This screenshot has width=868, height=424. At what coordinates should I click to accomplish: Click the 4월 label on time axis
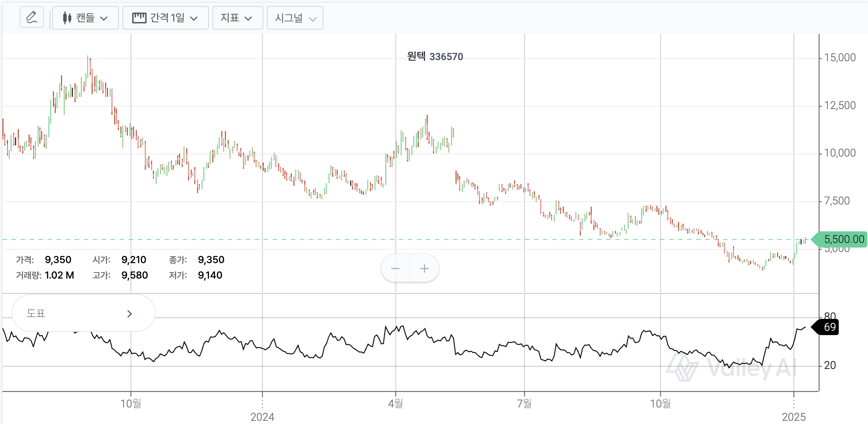tap(395, 403)
